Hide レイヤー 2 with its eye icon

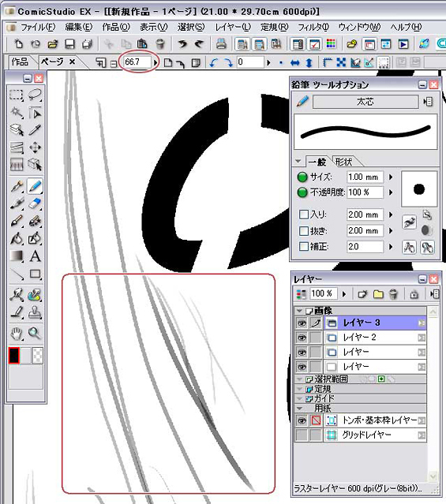click(302, 338)
